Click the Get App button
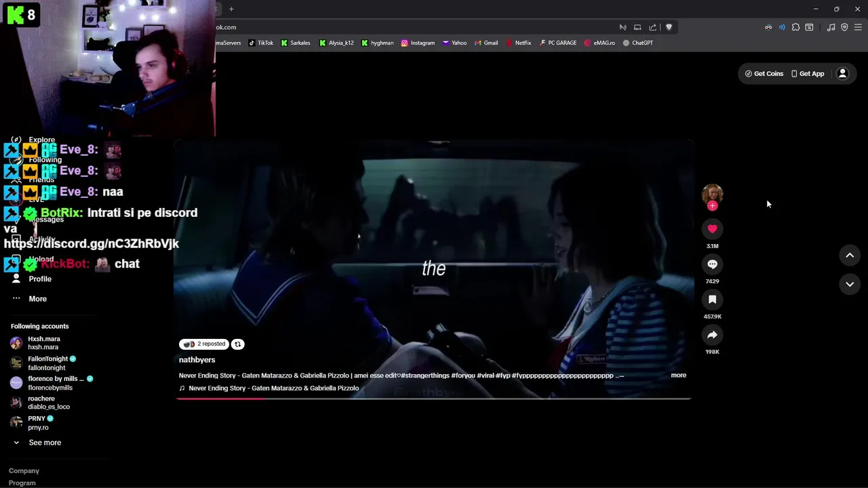This screenshot has width=868, height=488. tap(808, 74)
